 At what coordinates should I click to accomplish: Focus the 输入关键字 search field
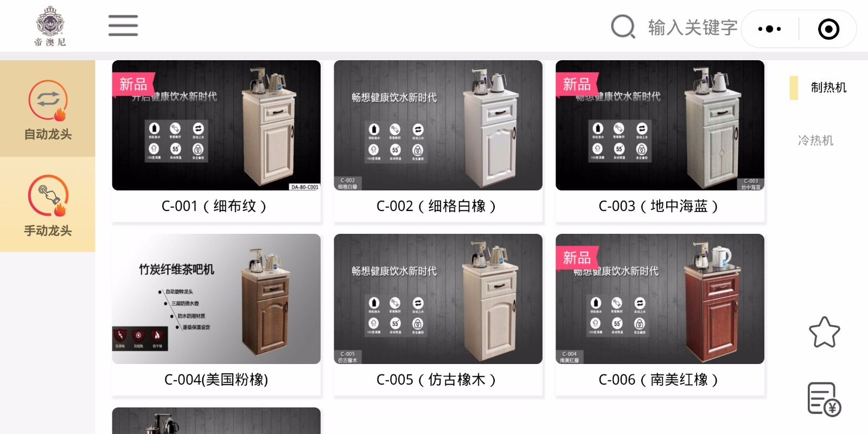(x=693, y=27)
